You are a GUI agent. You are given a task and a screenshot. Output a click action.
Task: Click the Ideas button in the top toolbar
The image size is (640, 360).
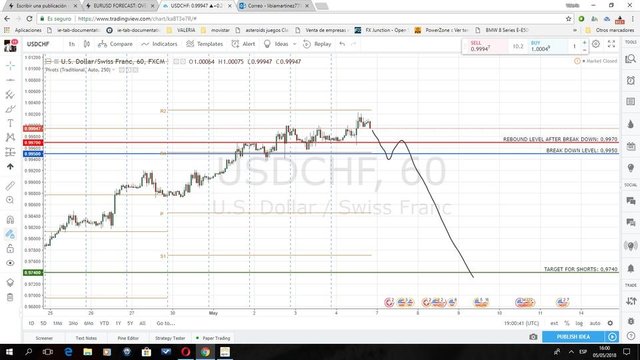pyautogui.click(x=276, y=44)
